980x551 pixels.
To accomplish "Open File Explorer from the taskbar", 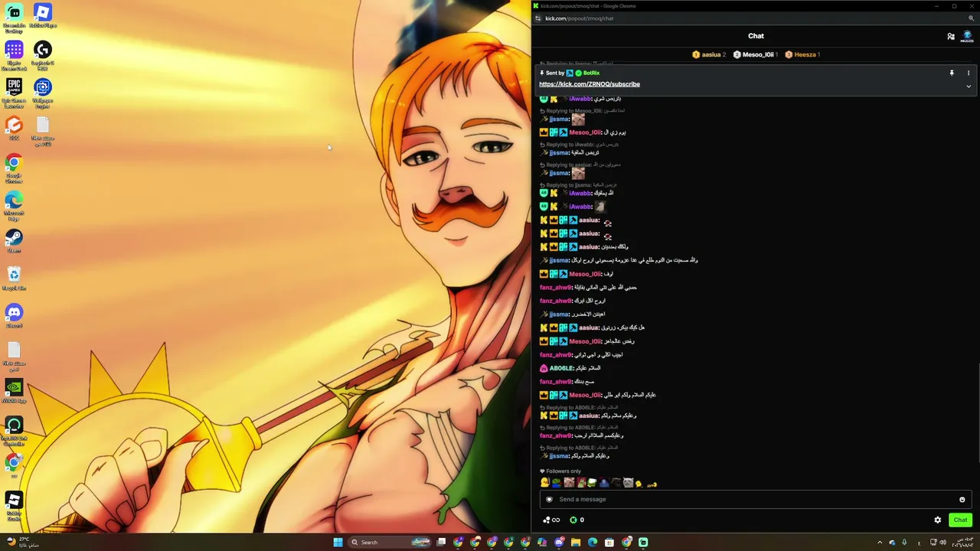I will click(x=576, y=543).
